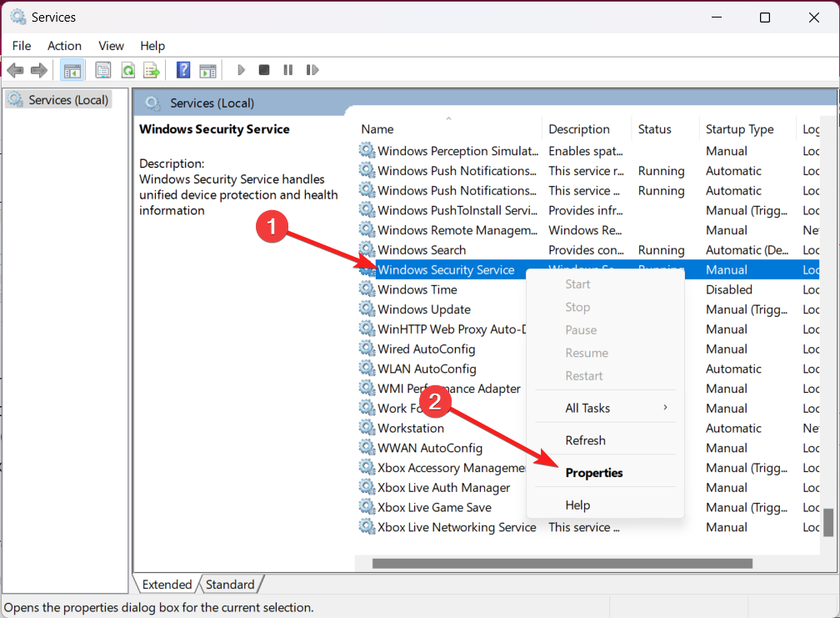Click gear icon beside Xbox Live Game Save

point(367,507)
